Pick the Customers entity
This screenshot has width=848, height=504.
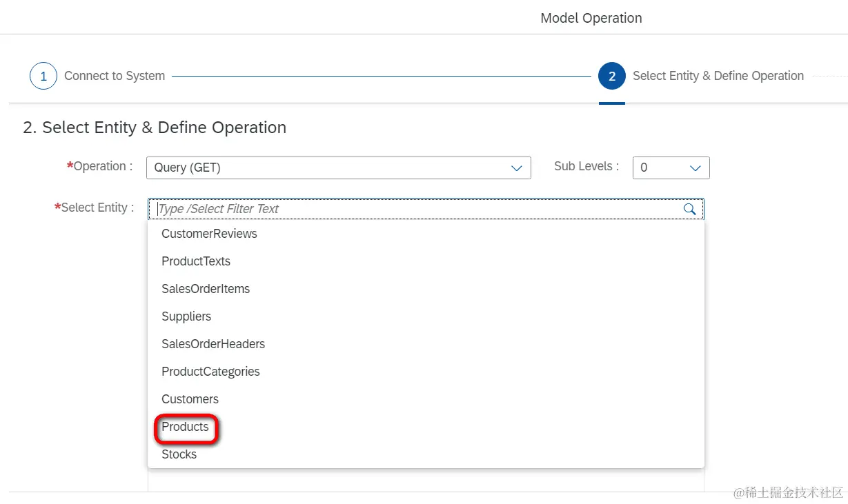[x=190, y=399]
